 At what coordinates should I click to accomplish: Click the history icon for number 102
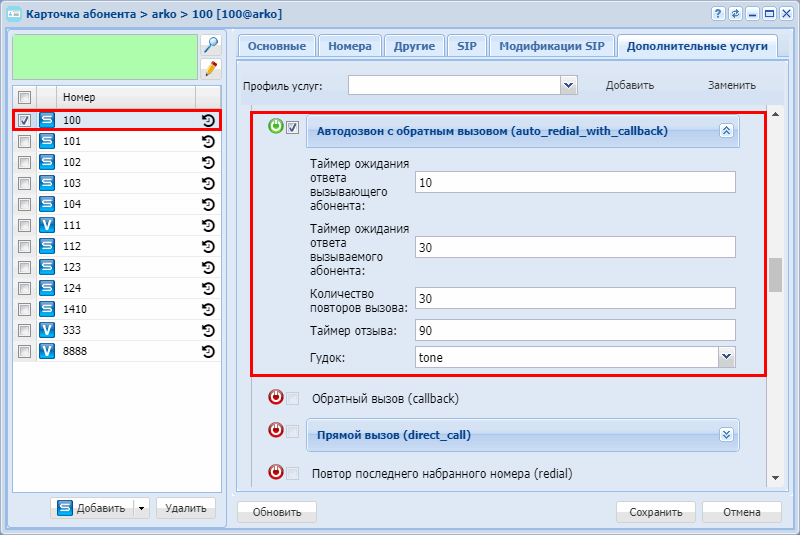point(208,162)
